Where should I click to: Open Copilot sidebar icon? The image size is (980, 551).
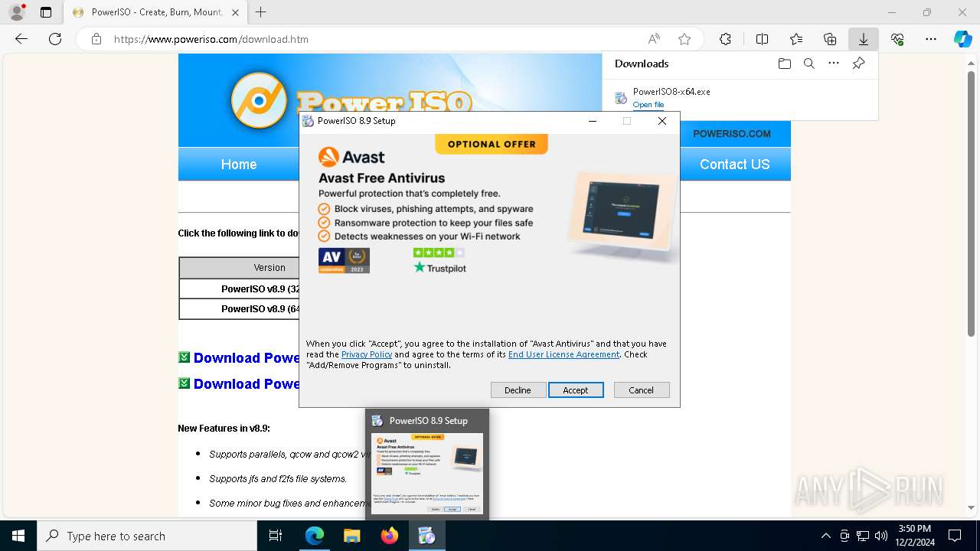click(963, 39)
